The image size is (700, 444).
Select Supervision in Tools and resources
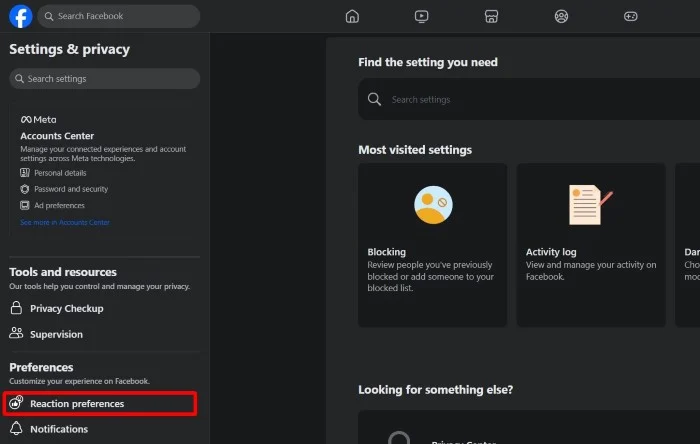(56, 334)
